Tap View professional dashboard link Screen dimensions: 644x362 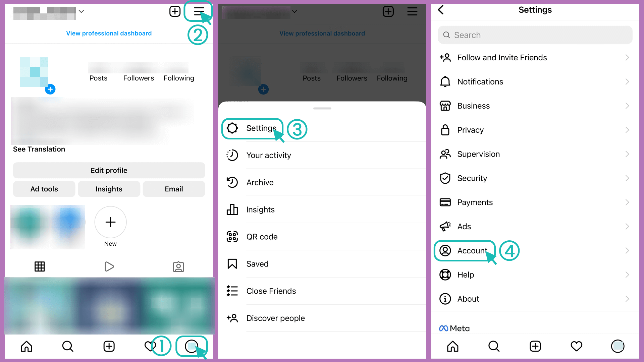coord(108,33)
